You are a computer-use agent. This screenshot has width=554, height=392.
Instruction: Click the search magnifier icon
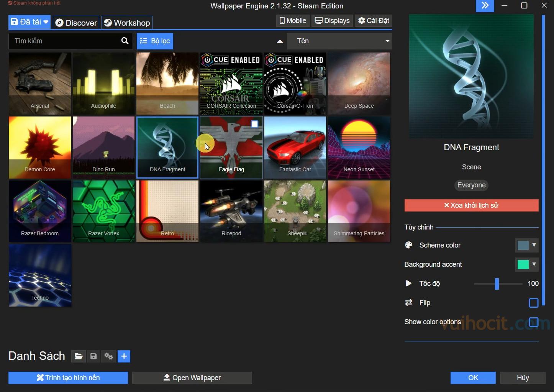tap(125, 41)
